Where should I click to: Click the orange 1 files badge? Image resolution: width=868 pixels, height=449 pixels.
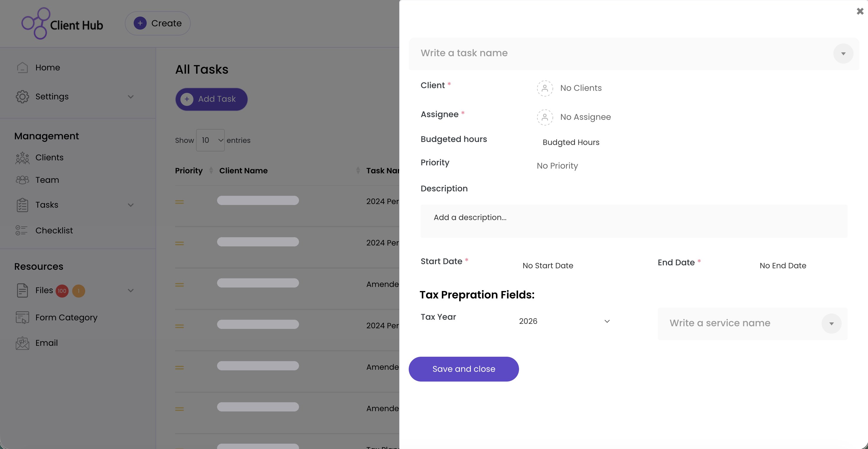coord(78,291)
